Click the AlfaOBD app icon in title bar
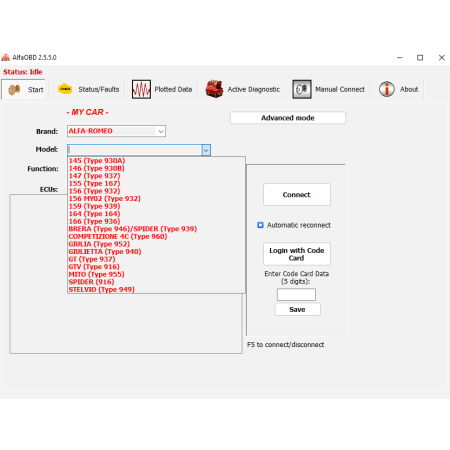450x450 pixels. tap(5, 58)
